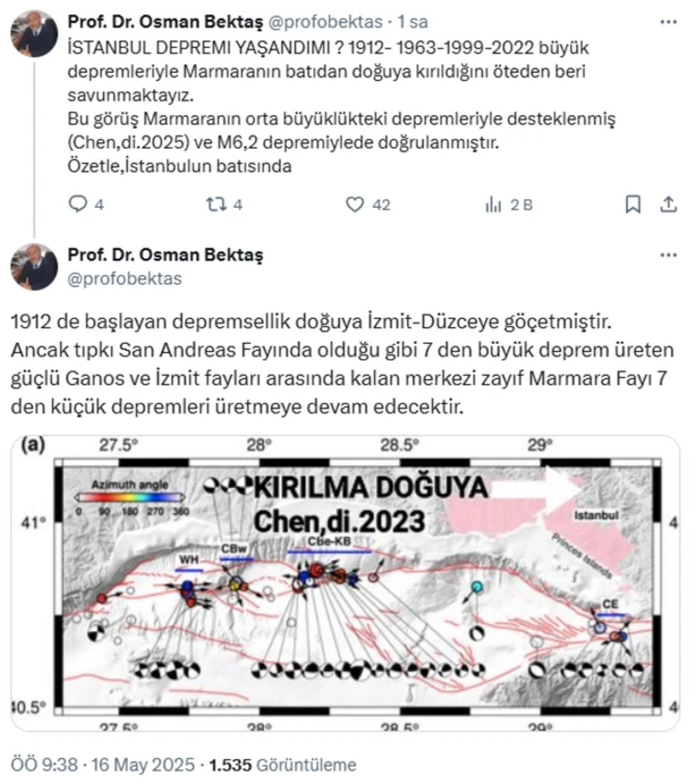Click @profobektas handle under second tweet name
Viewport: 700px width, 784px height.
click(x=125, y=279)
